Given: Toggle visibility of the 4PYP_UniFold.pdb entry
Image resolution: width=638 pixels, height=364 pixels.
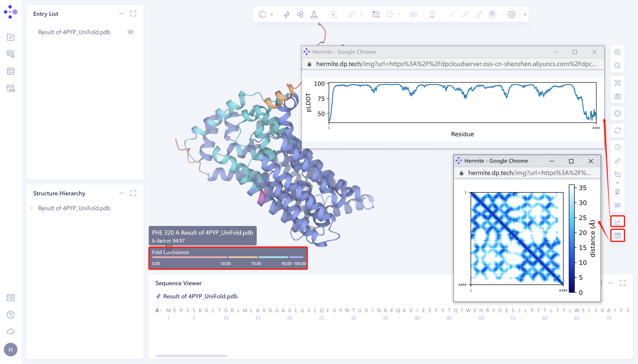Looking at the screenshot, I should 130,32.
